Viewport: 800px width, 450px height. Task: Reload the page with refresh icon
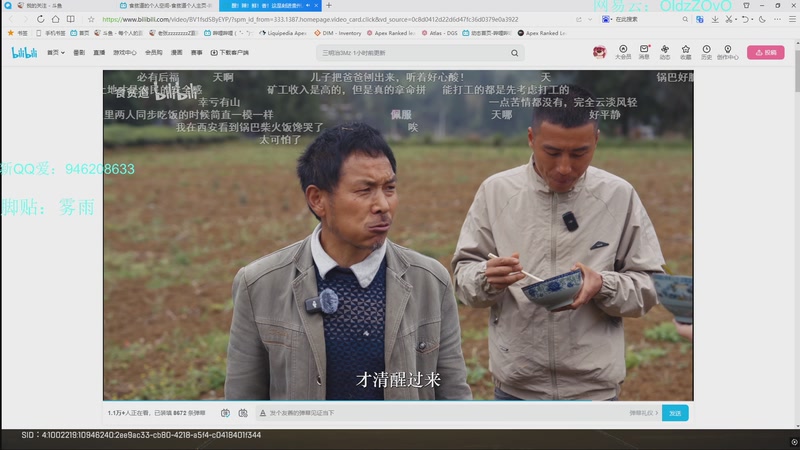coord(40,19)
